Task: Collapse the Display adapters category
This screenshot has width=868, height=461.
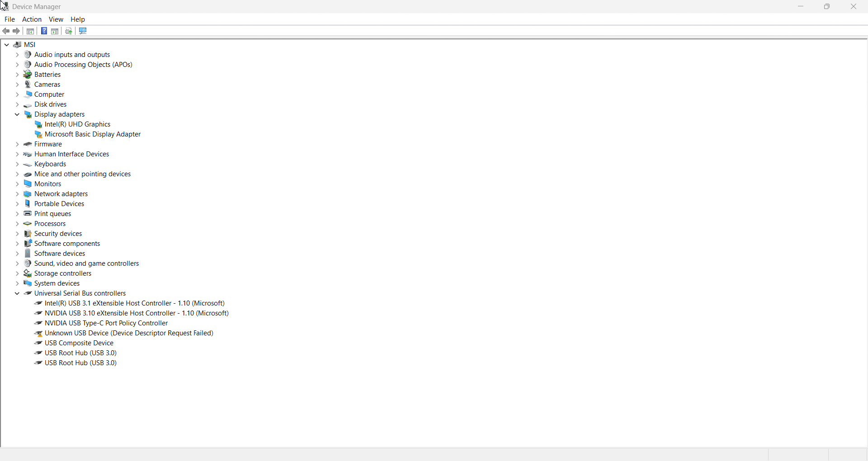Action: pyautogui.click(x=17, y=114)
